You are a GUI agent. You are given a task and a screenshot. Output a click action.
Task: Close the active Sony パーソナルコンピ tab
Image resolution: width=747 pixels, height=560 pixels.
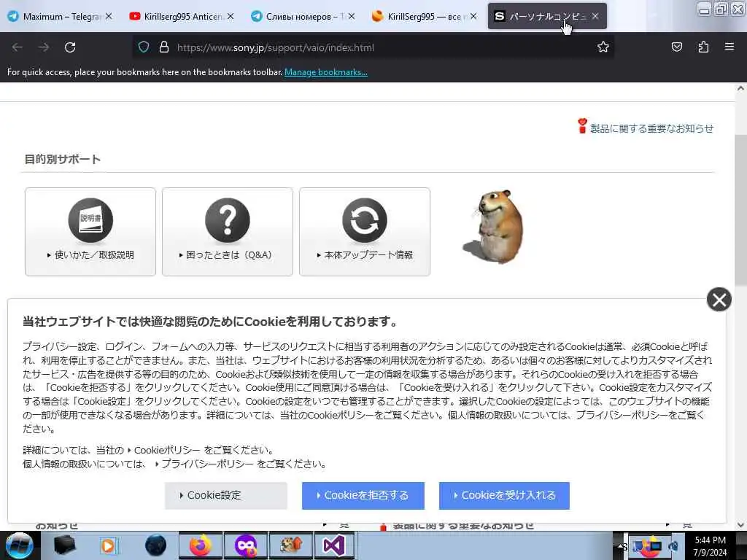[x=595, y=16]
